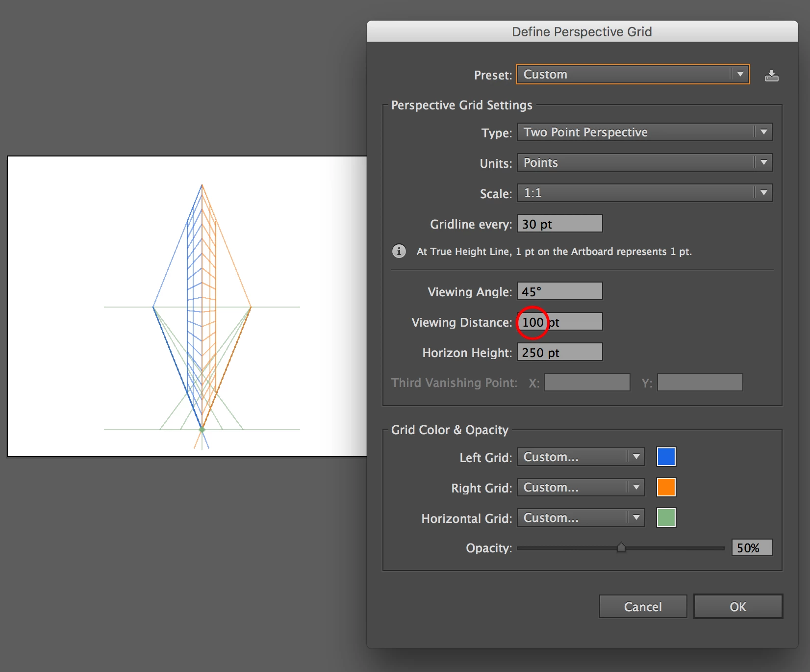This screenshot has width=810, height=672.
Task: Click the Opacity percentage field
Action: pyautogui.click(x=752, y=547)
